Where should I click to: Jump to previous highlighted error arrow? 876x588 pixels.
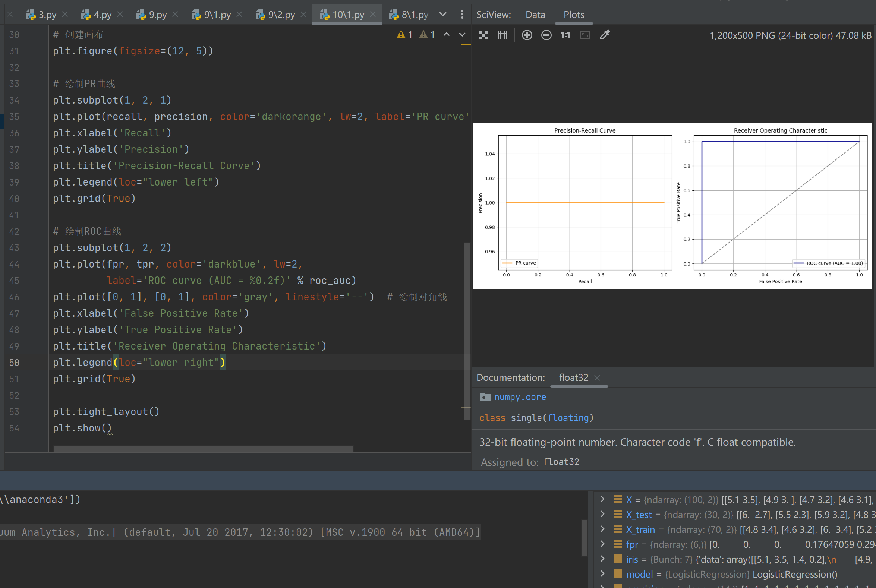pyautogui.click(x=447, y=35)
